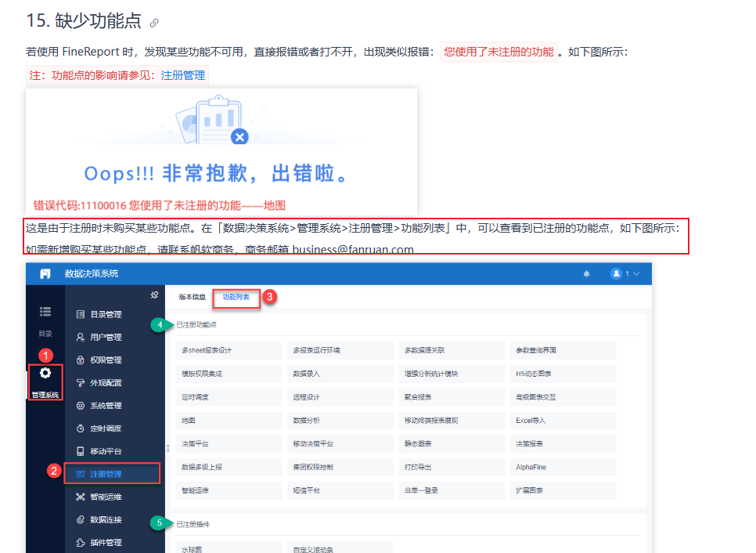
Task: Click the 已注册插件 section title
Action: point(193,524)
